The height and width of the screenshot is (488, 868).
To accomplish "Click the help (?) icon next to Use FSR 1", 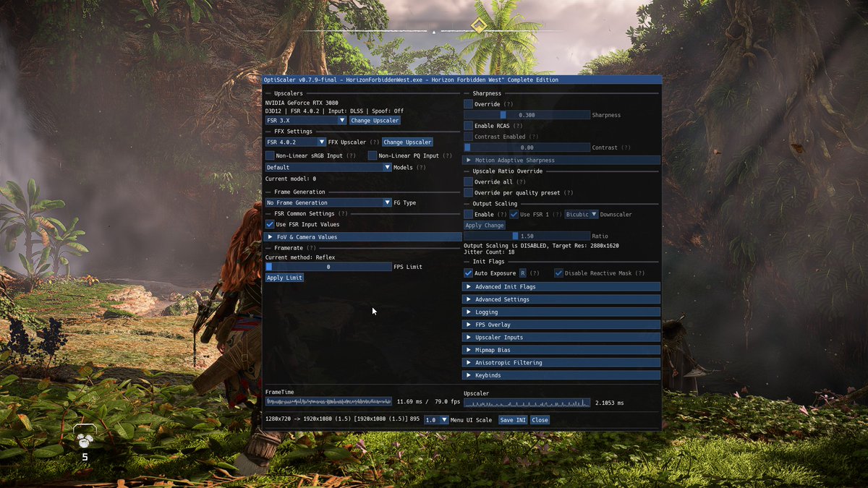I will [x=558, y=214].
